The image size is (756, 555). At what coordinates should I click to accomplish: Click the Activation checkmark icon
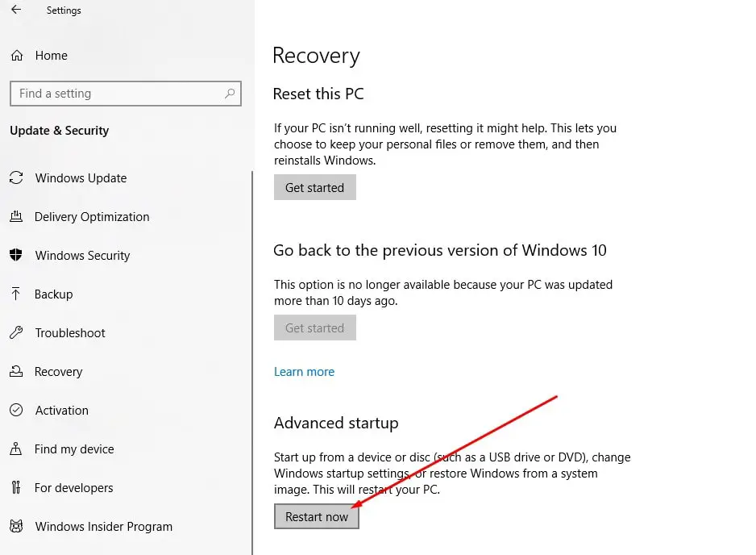[16, 411]
